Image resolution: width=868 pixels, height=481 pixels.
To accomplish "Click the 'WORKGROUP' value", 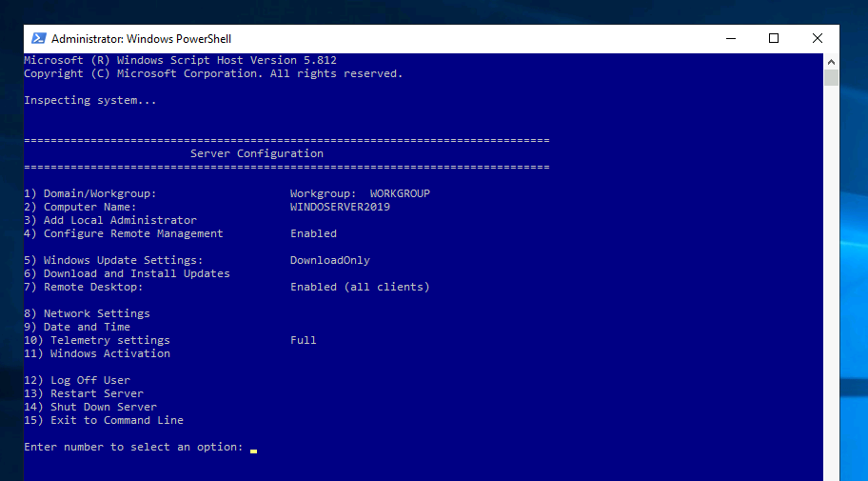I will point(400,193).
